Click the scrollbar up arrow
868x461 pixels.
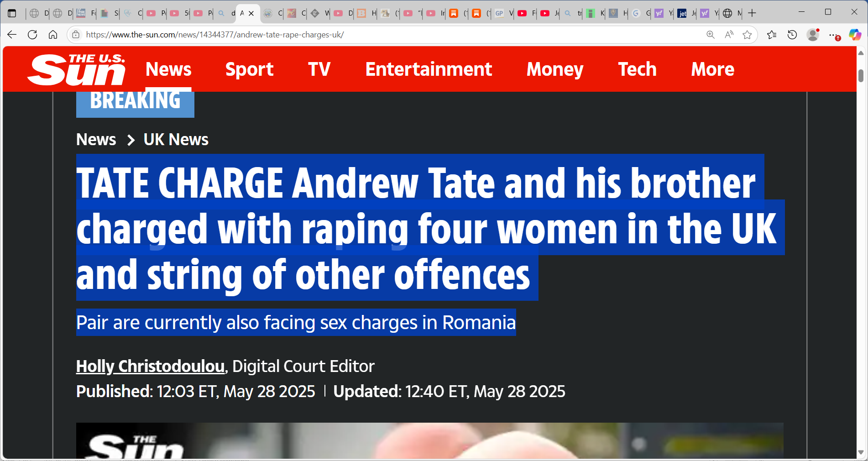[861, 53]
